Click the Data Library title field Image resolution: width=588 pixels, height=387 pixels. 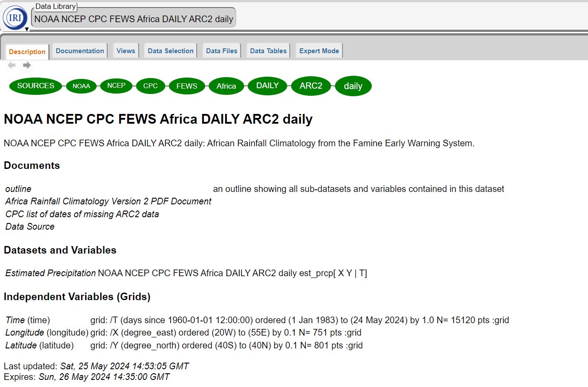[133, 19]
